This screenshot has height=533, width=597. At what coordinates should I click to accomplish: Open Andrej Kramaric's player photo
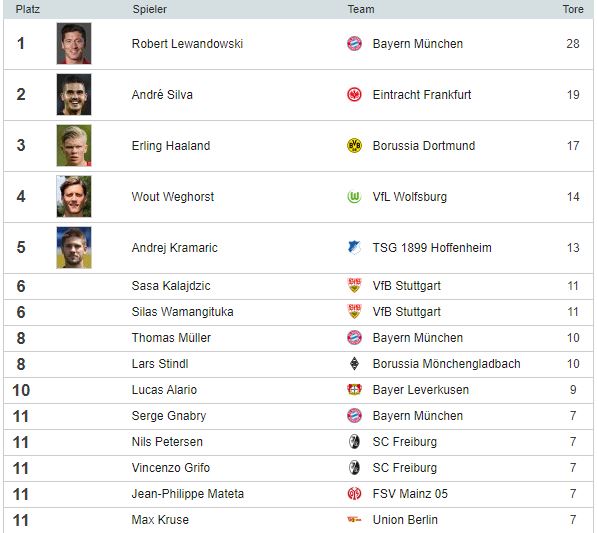point(74,247)
